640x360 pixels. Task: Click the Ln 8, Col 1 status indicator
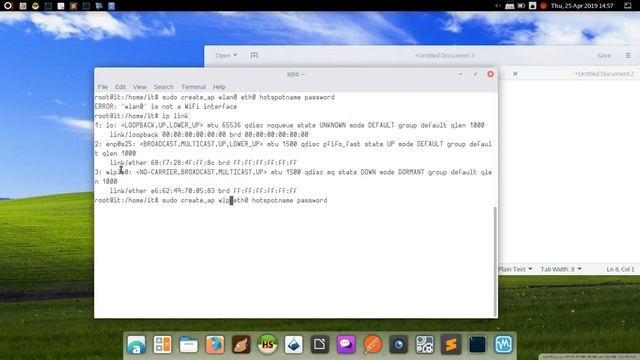pos(620,269)
